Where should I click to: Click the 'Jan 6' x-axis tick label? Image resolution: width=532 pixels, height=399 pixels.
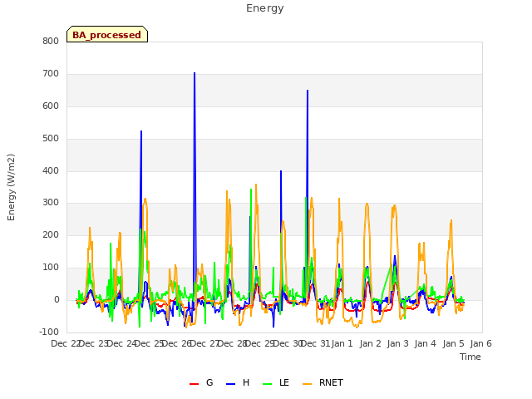pos(480,343)
